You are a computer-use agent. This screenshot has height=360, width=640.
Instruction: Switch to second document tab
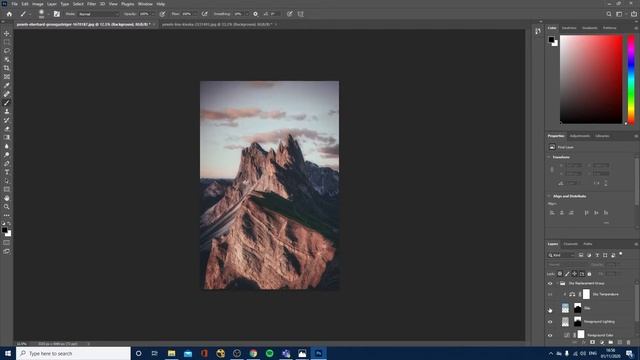217,24
